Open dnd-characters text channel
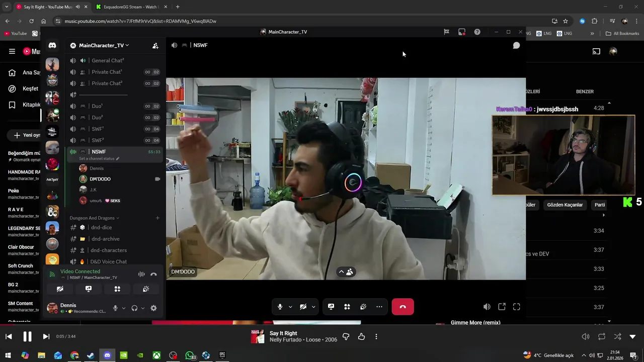The image size is (644, 362). click(115, 250)
